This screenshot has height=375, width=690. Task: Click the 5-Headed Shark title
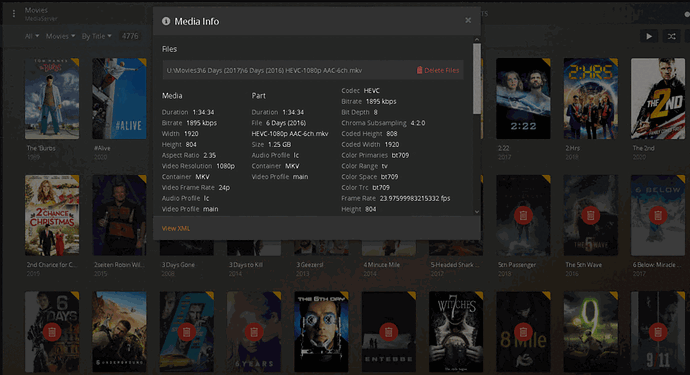click(x=455, y=265)
